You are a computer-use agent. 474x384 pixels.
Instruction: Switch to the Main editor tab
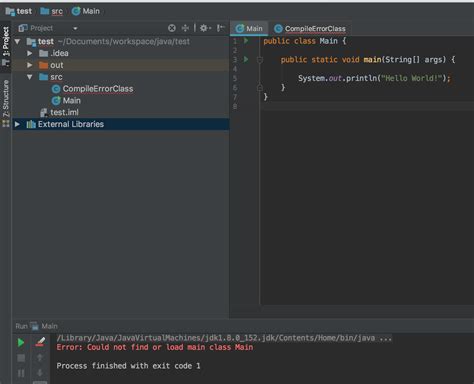tap(249, 29)
